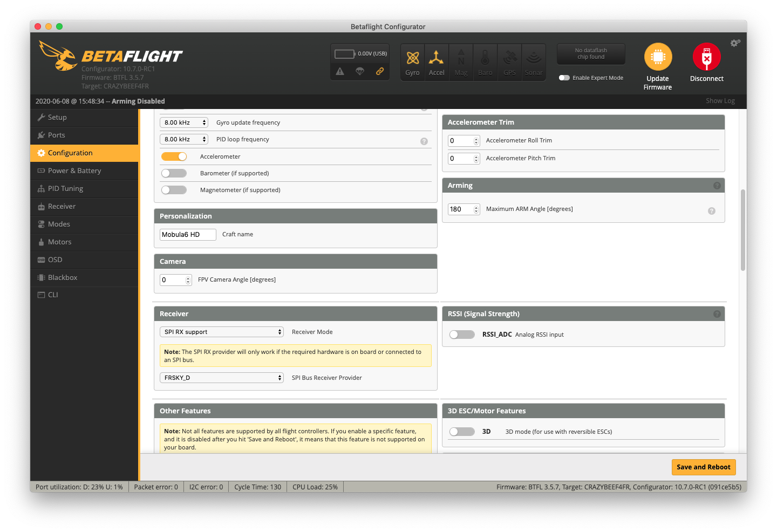Open the Ports tab
The width and height of the screenshot is (777, 532).
[85, 135]
